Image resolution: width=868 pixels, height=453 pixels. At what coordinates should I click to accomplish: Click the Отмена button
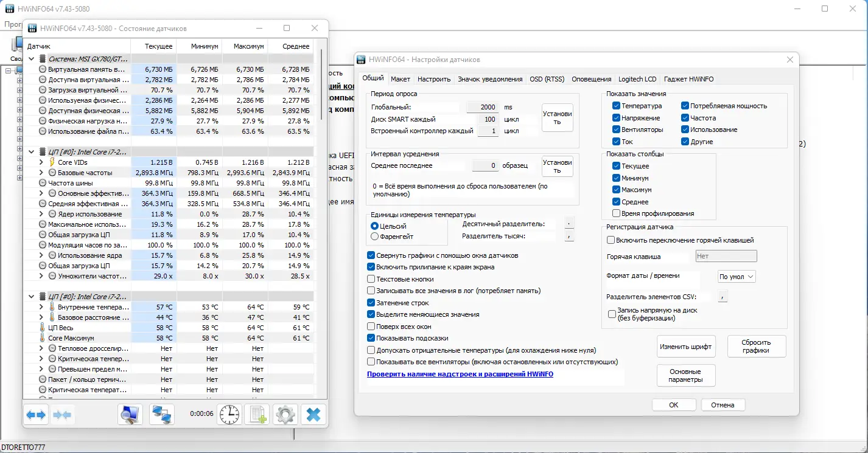tap(723, 405)
